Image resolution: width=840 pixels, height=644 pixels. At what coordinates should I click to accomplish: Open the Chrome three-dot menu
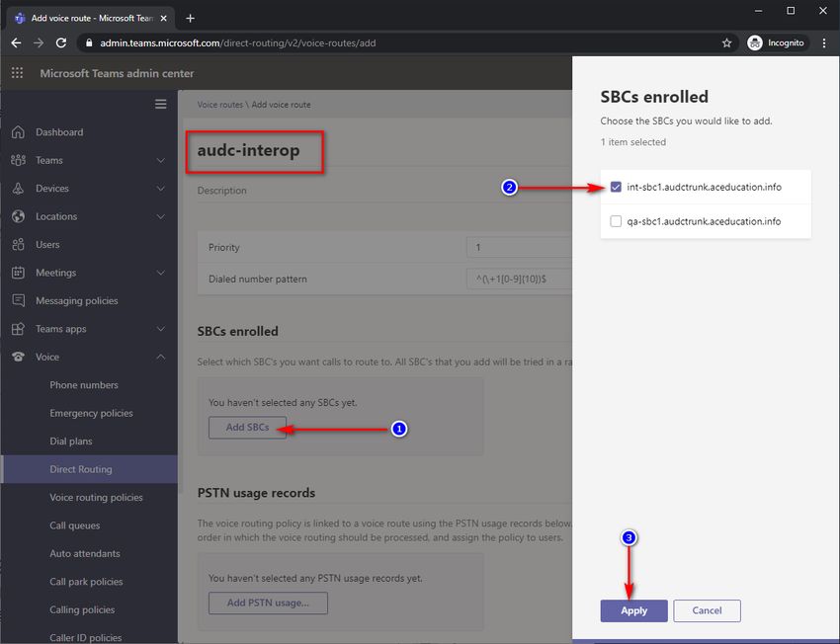pyautogui.click(x=824, y=42)
